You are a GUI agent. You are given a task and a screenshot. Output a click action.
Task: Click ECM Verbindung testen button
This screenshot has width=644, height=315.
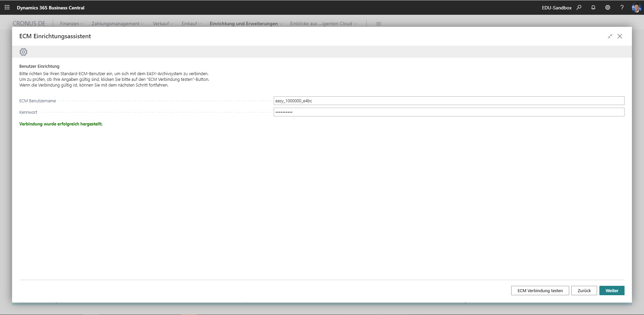click(x=540, y=291)
